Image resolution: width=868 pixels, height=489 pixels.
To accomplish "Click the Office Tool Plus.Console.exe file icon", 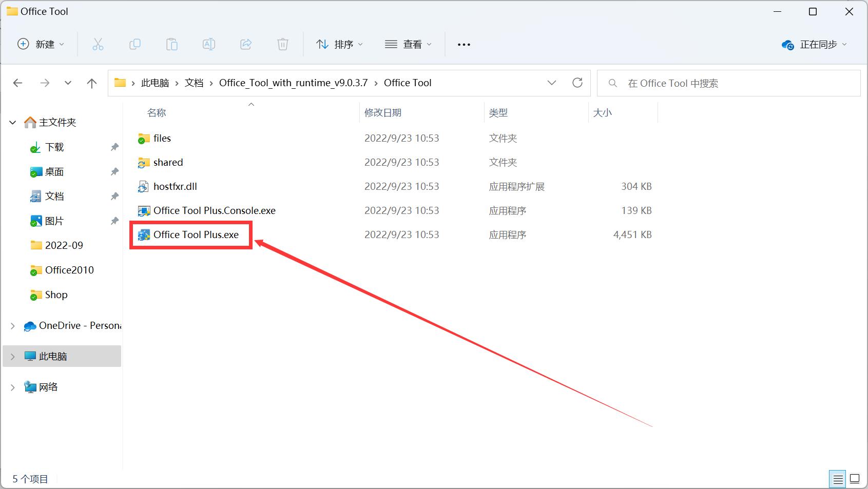I will (x=144, y=211).
